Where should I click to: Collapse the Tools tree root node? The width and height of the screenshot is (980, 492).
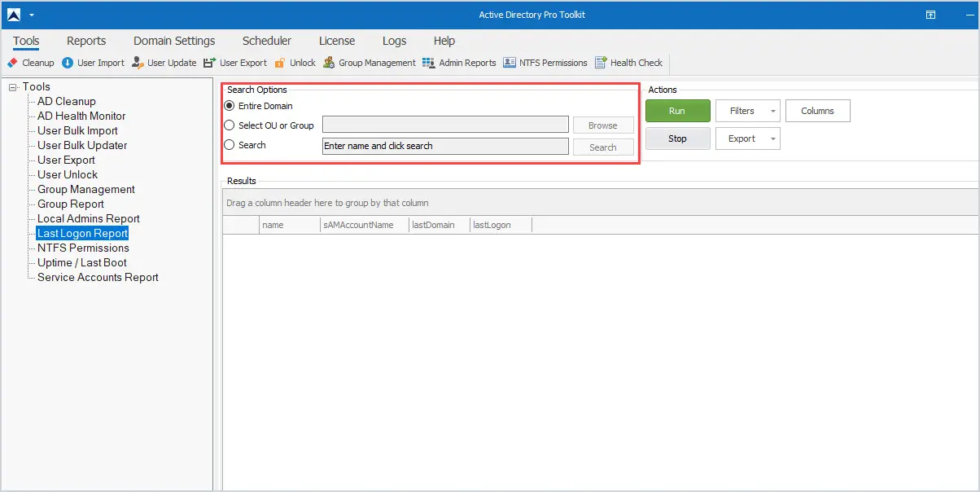click(12, 87)
